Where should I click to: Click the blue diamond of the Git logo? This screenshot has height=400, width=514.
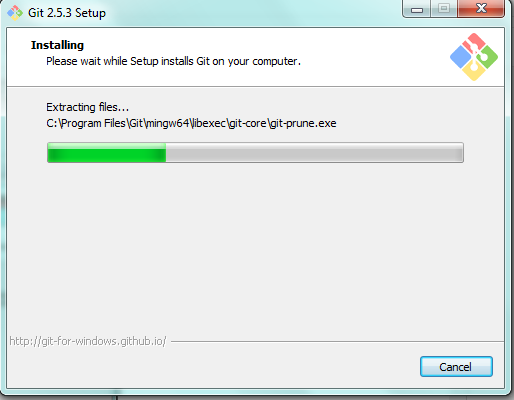click(461, 57)
